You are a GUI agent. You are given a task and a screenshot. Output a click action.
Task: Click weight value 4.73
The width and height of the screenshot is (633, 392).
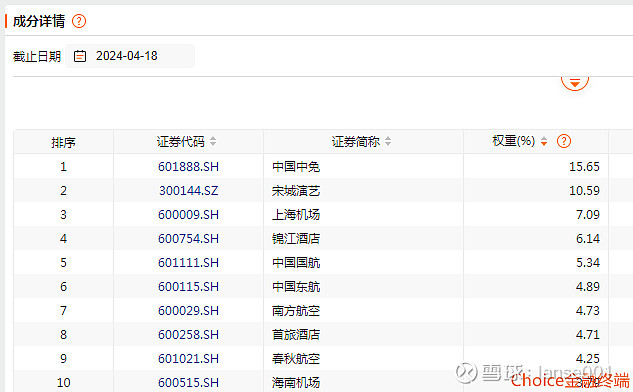(x=588, y=310)
